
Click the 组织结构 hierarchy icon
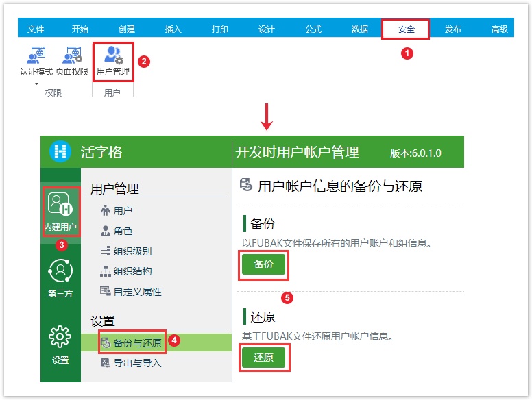(106, 271)
